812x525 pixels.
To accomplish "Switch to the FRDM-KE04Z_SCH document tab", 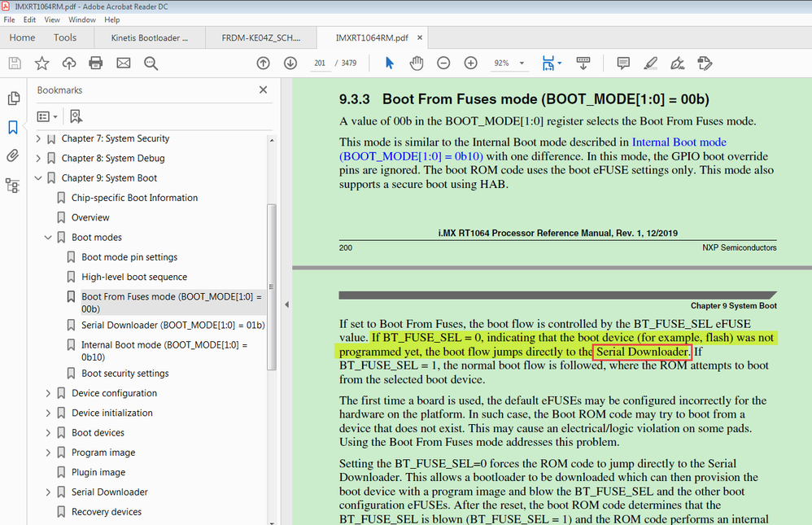I will [260, 37].
